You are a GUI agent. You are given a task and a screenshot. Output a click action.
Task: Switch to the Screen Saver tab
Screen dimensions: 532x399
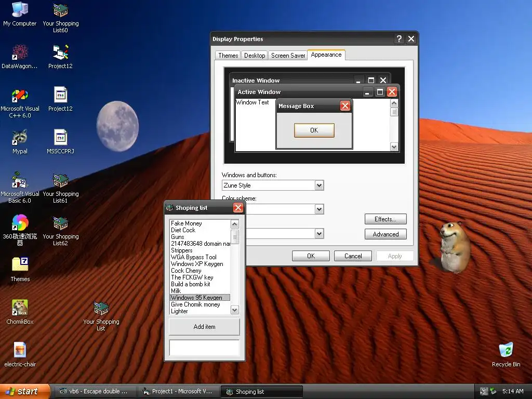tap(288, 55)
